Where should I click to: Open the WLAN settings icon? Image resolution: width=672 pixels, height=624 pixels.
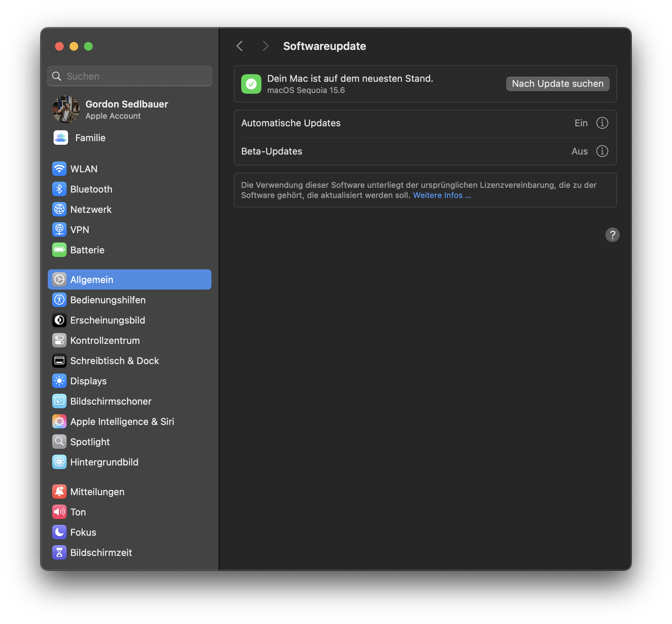click(x=59, y=169)
